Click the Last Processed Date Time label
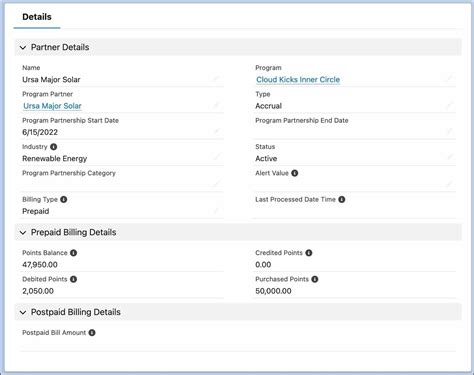The height and width of the screenshot is (375, 474). point(295,199)
